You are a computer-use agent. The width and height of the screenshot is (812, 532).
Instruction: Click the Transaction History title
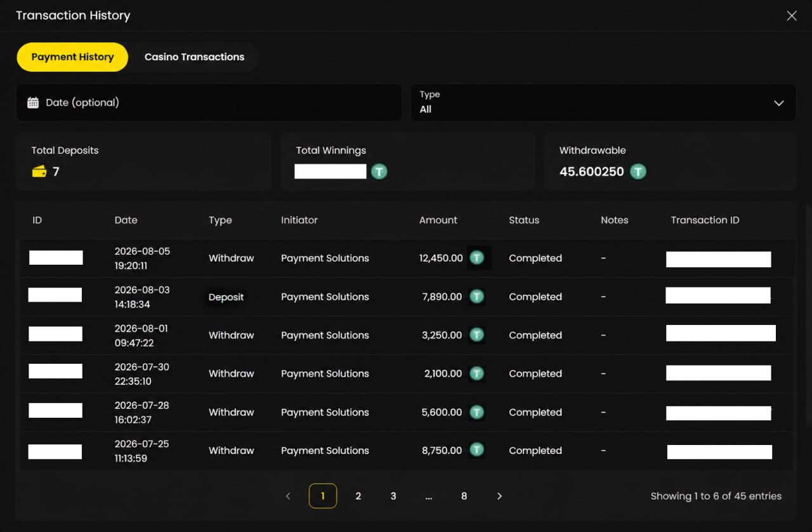click(73, 15)
